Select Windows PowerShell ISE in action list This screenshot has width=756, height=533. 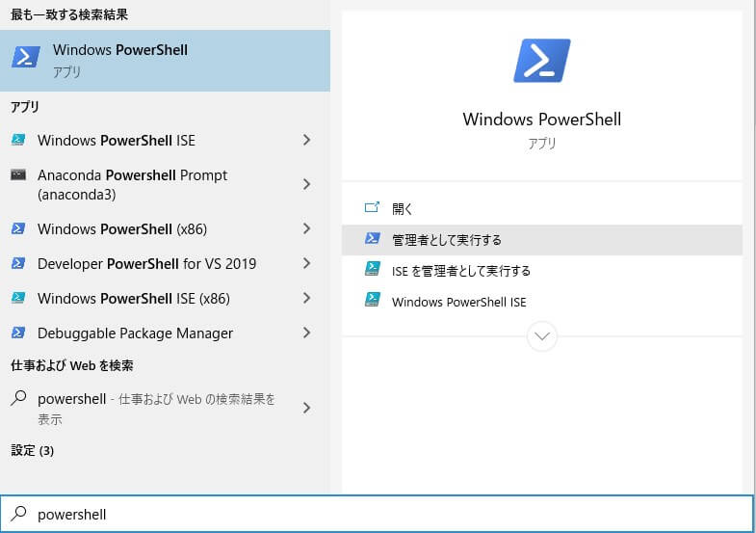[x=458, y=302]
